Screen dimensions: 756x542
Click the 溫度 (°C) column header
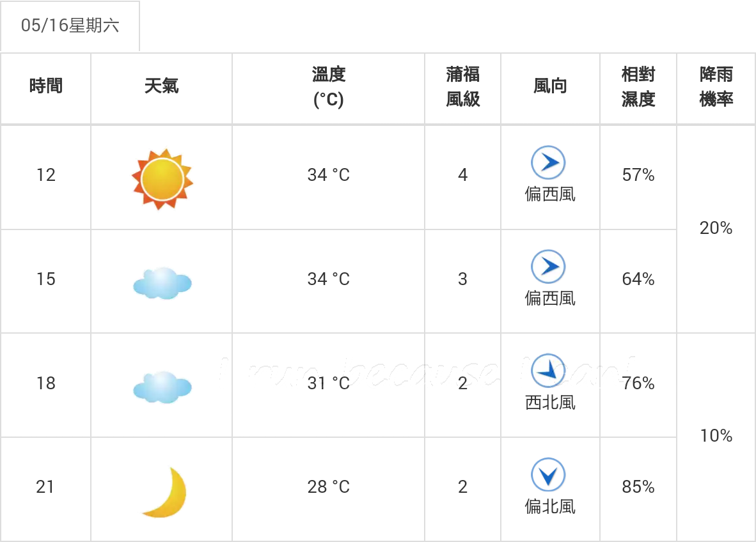(328, 87)
